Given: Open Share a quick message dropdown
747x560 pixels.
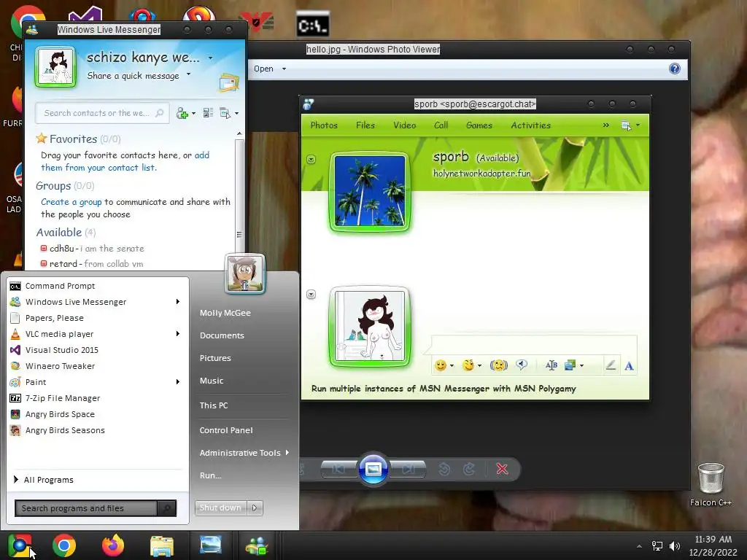Looking at the screenshot, I should click(x=189, y=74).
